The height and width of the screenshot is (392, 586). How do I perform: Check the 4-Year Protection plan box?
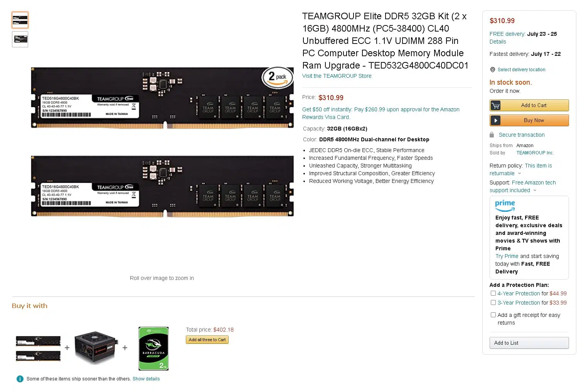(x=493, y=293)
